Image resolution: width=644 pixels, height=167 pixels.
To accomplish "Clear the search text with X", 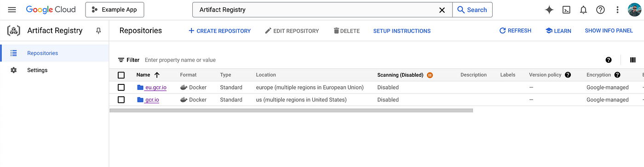I will (x=442, y=10).
